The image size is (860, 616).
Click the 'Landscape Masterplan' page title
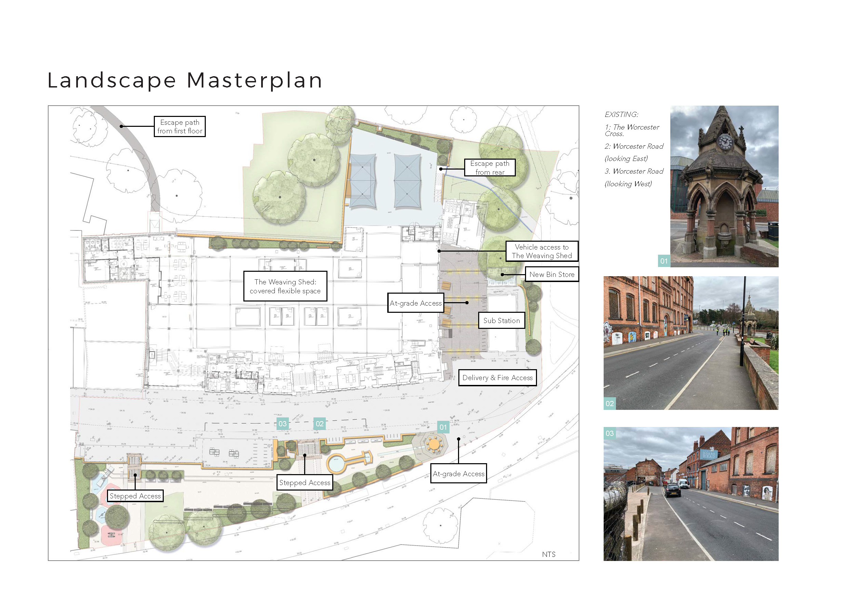185,80
